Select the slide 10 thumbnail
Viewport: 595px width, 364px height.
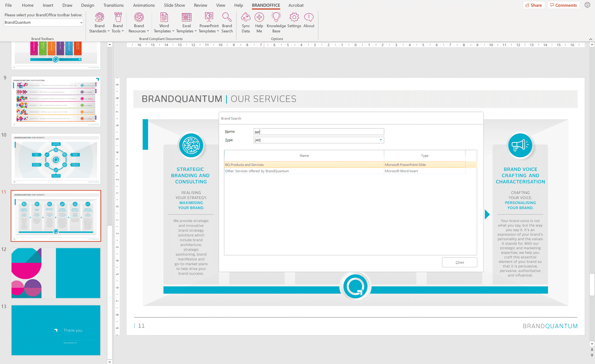[x=56, y=159]
